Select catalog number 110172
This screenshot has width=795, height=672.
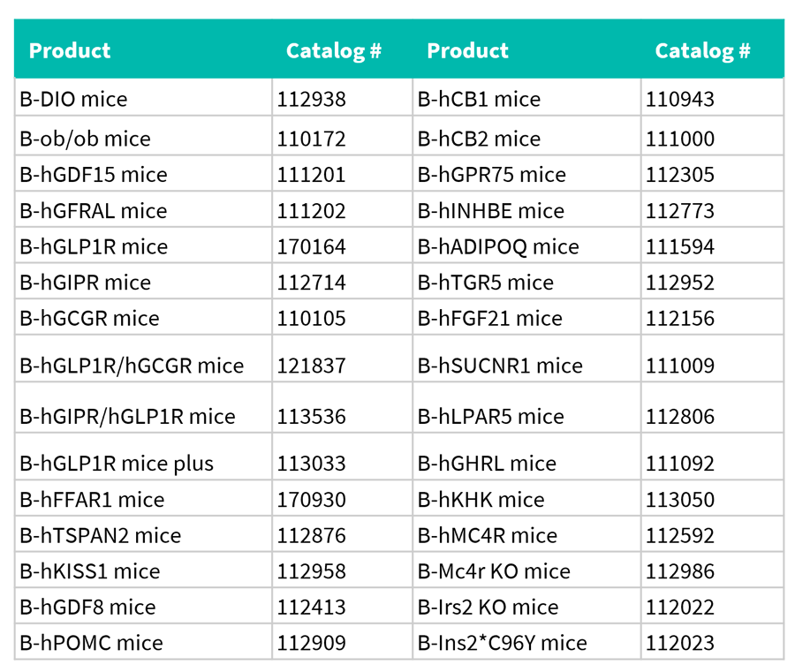pyautogui.click(x=311, y=139)
